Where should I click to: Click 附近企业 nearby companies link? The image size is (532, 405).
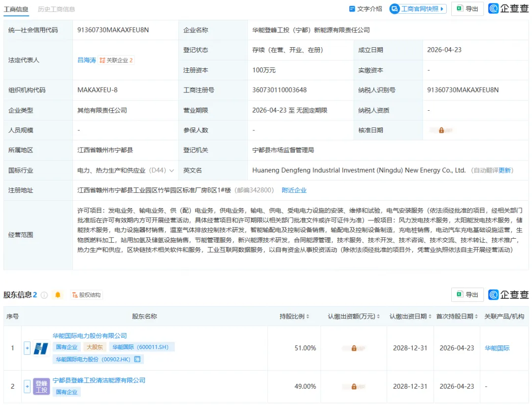294,190
